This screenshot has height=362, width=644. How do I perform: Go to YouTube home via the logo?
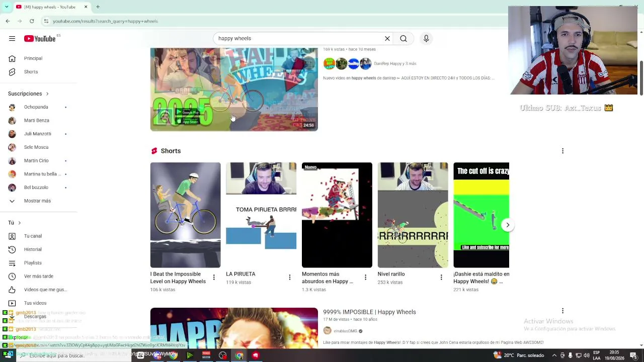tap(40, 39)
